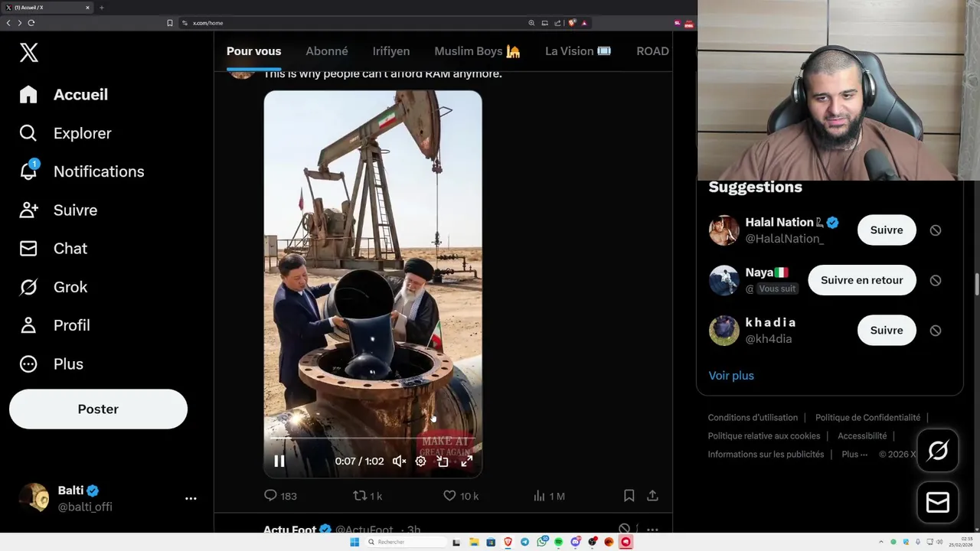This screenshot has height=551, width=980.
Task: Expand the video to fullscreen
Action: [466, 461]
